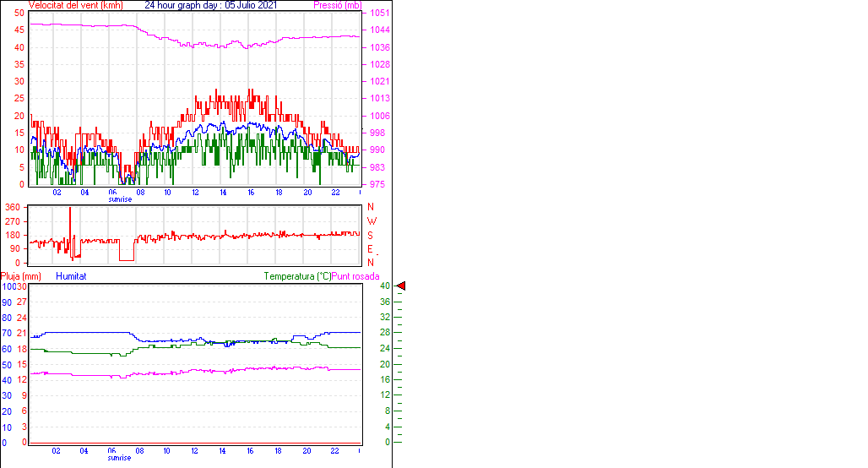
Task: Click 'sunrise' marker under the wind speed chart
Action: pyautogui.click(x=119, y=199)
